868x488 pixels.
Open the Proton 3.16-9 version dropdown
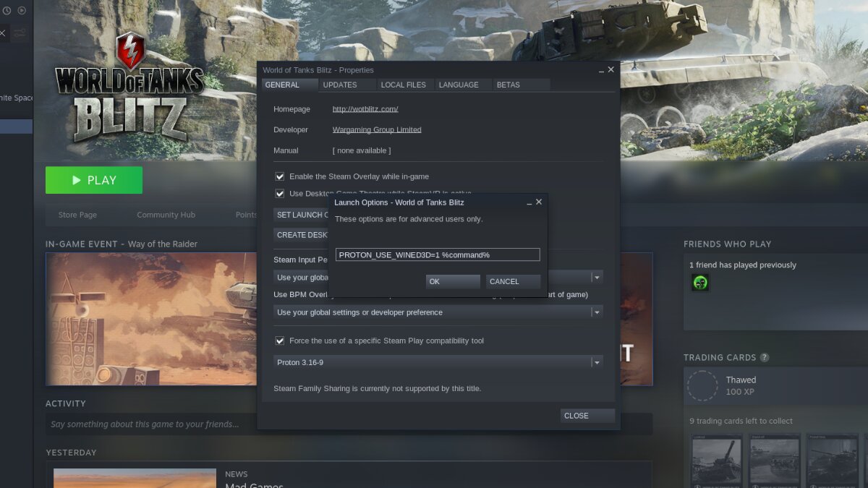click(x=596, y=362)
